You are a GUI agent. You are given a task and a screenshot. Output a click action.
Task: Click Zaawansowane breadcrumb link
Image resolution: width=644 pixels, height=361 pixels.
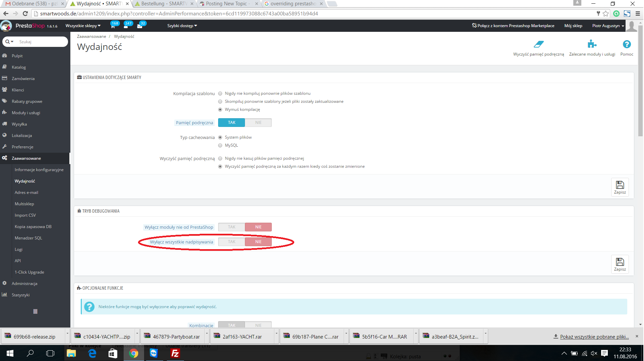click(x=91, y=37)
